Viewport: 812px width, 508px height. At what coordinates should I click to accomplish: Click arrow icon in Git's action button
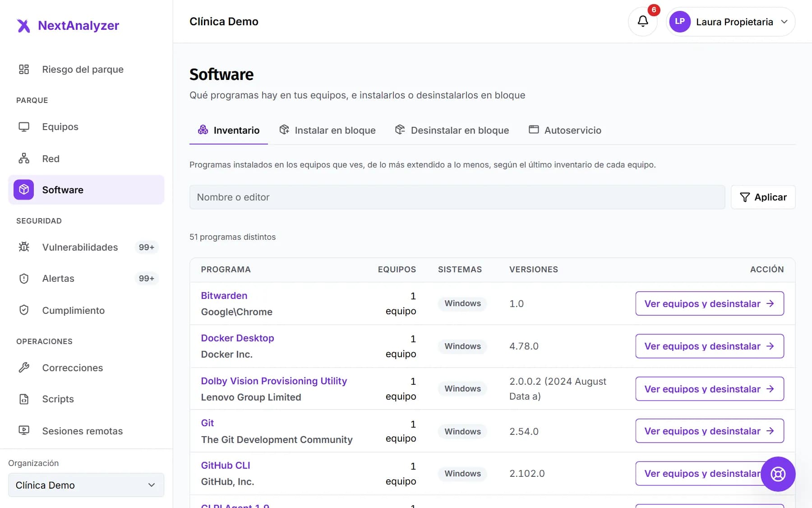[x=770, y=431]
